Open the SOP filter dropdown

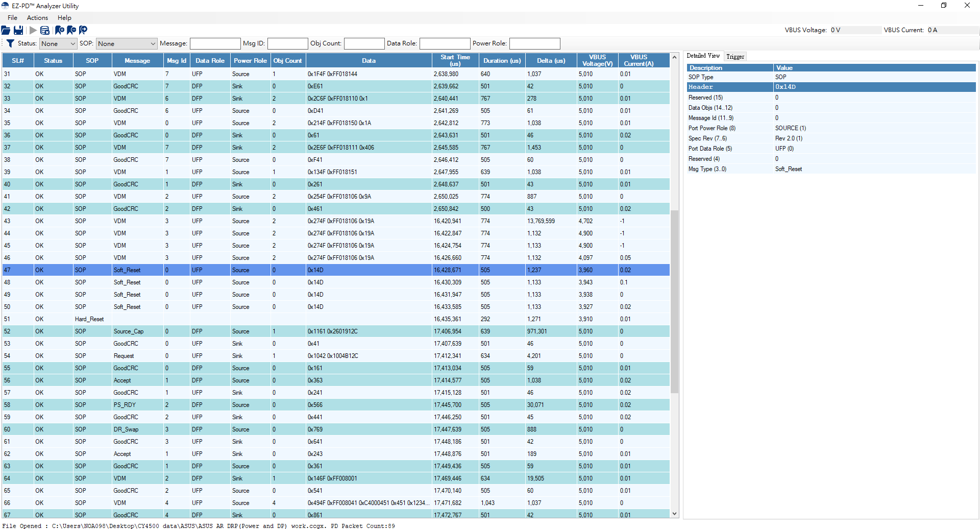[127, 44]
